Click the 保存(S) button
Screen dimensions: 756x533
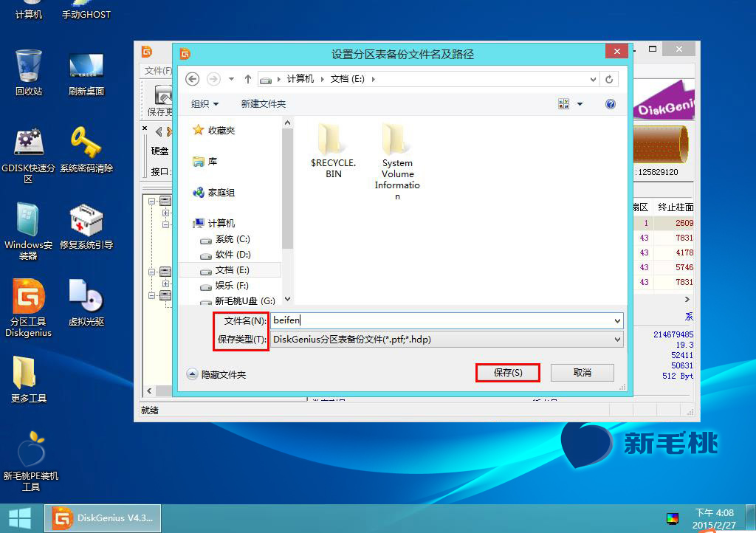coord(508,373)
